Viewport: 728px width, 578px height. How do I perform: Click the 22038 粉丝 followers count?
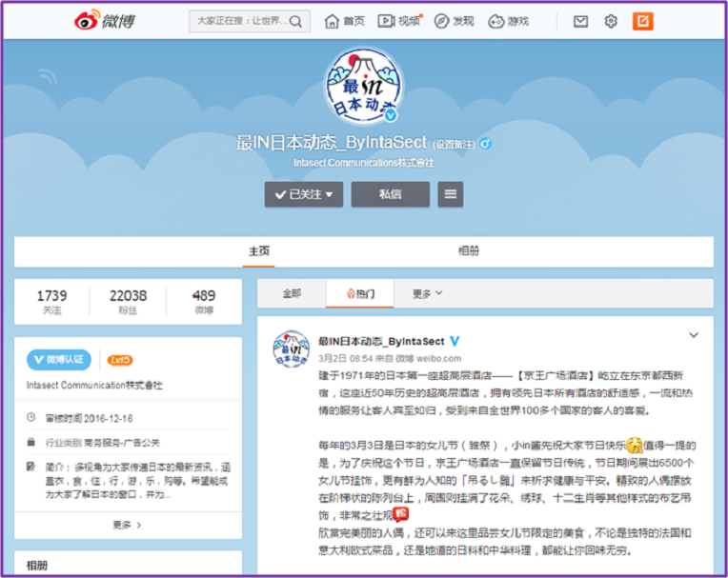point(128,302)
